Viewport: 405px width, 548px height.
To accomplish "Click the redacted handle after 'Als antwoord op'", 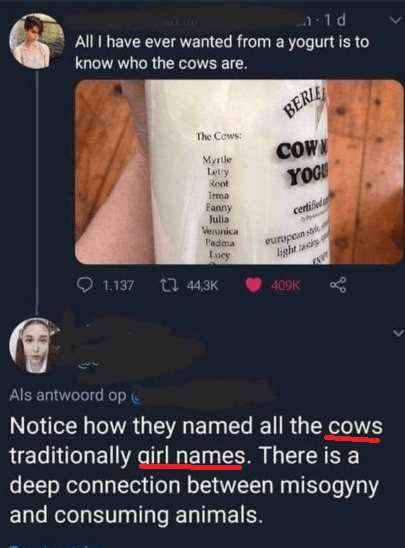I will pos(203,394).
